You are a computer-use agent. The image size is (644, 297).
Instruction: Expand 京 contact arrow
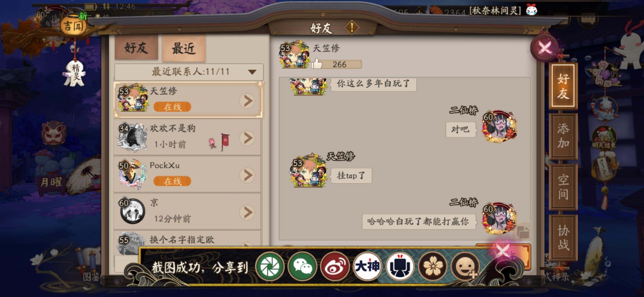coord(247,212)
